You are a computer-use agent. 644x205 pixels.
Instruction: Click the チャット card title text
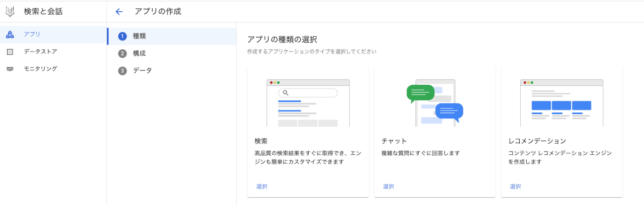tap(394, 141)
